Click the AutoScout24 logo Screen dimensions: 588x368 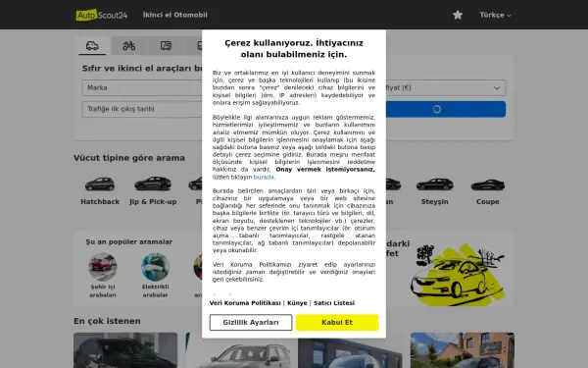tap(101, 15)
